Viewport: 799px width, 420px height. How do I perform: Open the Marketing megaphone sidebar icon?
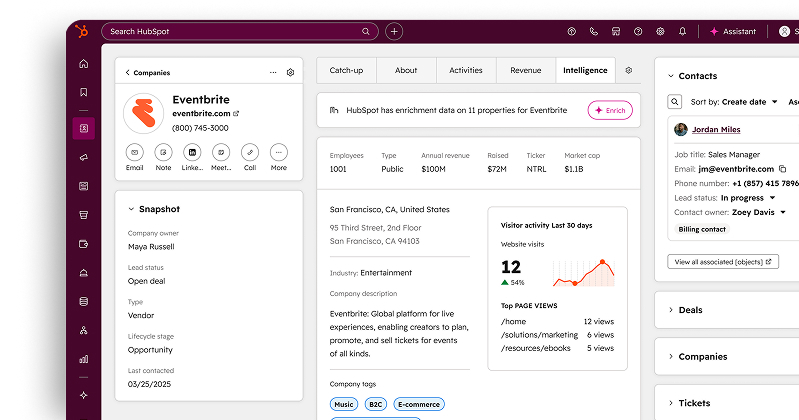(x=84, y=158)
